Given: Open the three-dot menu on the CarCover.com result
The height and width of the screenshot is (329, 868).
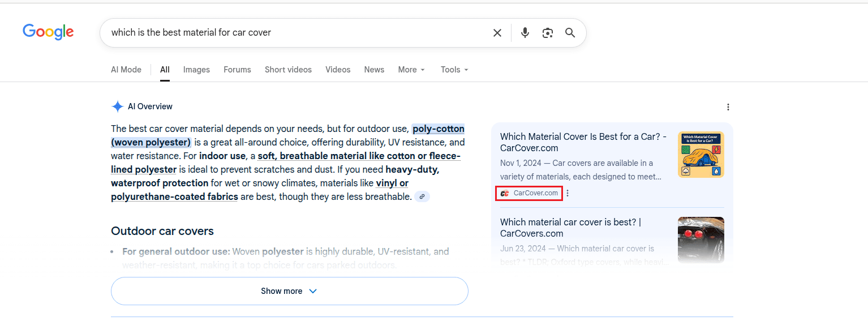Looking at the screenshot, I should tap(568, 193).
